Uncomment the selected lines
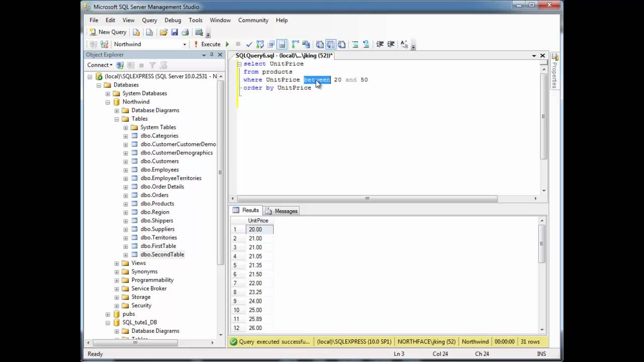 [366, 44]
